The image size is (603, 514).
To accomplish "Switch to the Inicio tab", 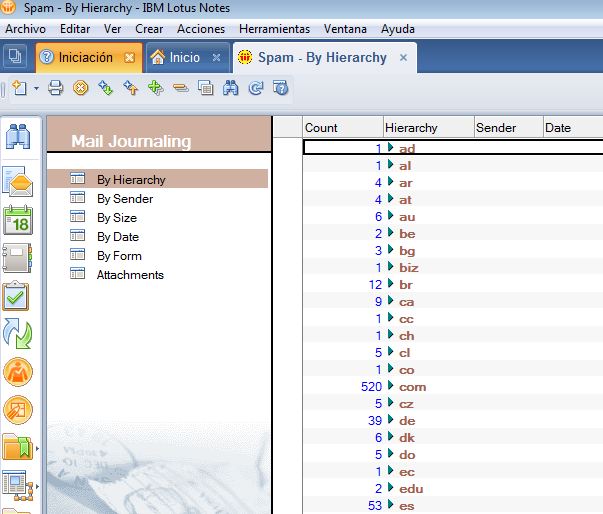I will [185, 58].
